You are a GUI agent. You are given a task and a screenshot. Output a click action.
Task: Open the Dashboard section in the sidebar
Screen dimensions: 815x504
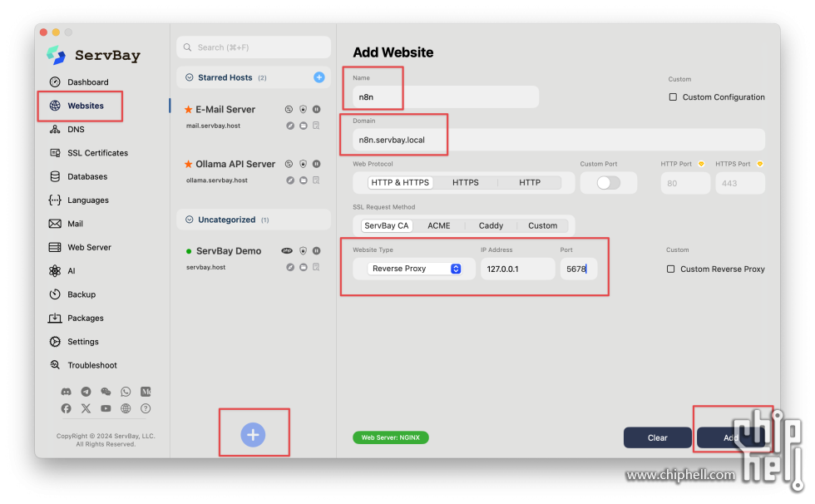click(79, 82)
